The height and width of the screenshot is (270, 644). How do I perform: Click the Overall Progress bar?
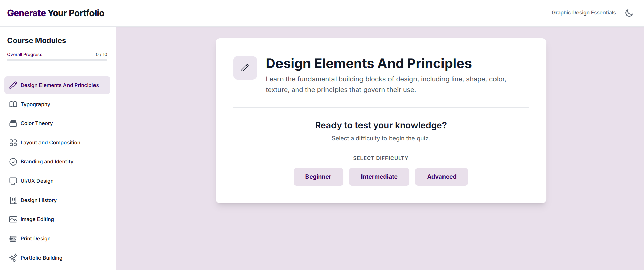click(x=57, y=60)
